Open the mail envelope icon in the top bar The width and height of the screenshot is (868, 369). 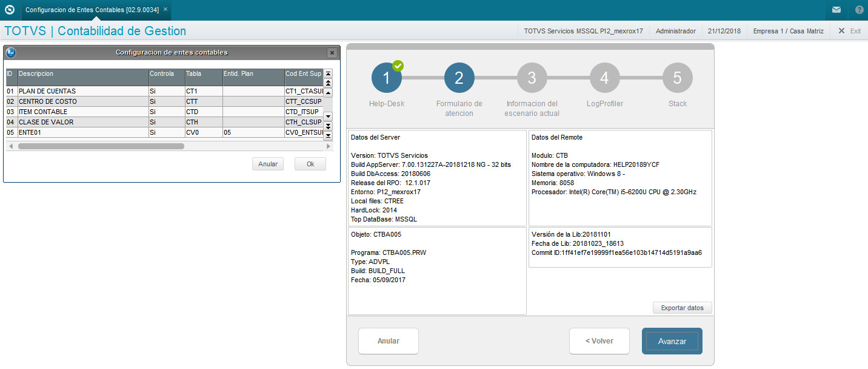(x=836, y=10)
